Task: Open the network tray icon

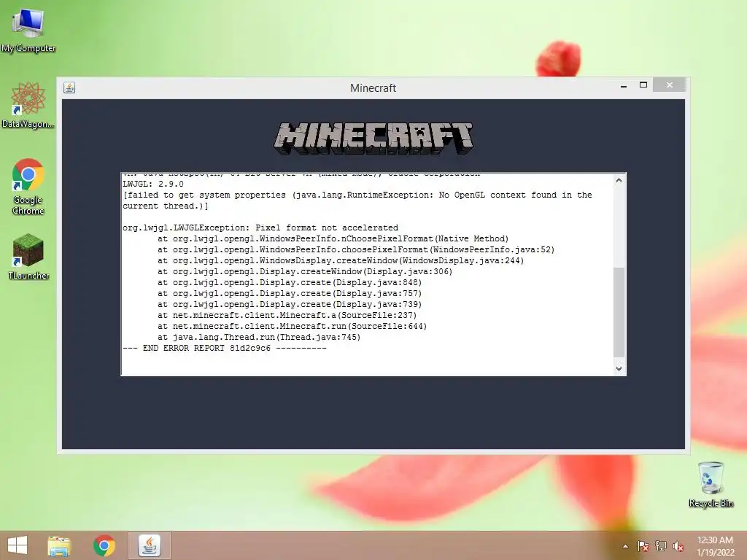Action: click(661, 546)
